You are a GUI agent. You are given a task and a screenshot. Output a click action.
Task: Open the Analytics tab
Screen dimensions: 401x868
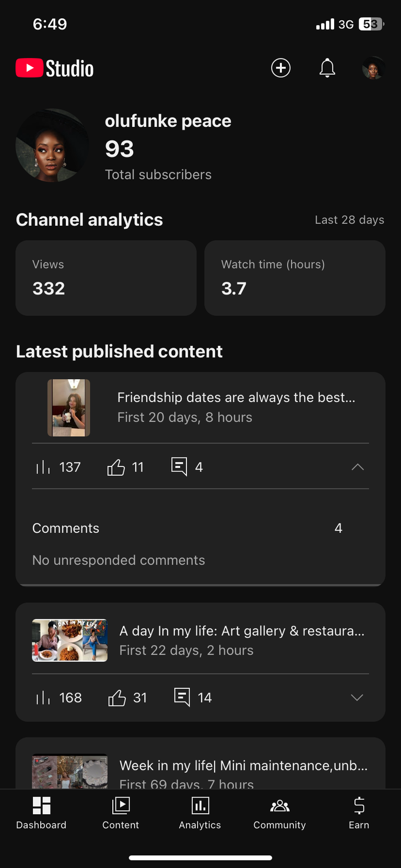(200, 813)
